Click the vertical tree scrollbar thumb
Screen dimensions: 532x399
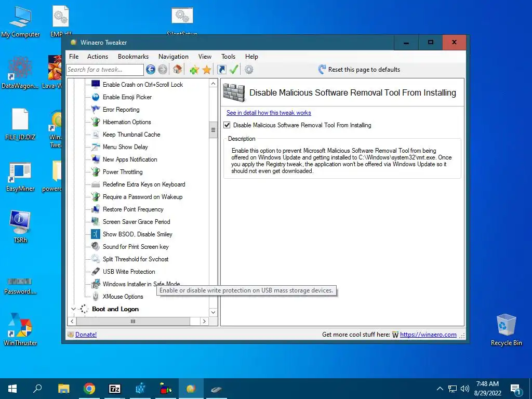click(213, 129)
